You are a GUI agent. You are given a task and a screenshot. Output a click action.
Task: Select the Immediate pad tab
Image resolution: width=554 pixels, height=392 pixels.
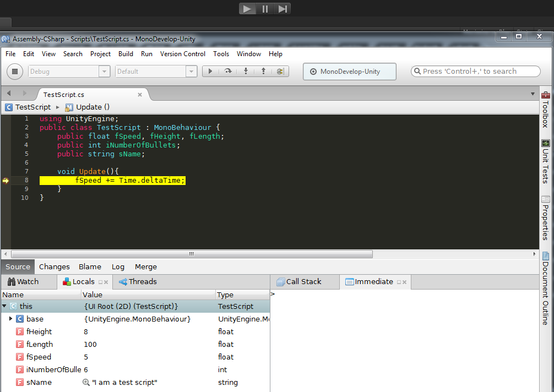coord(369,281)
